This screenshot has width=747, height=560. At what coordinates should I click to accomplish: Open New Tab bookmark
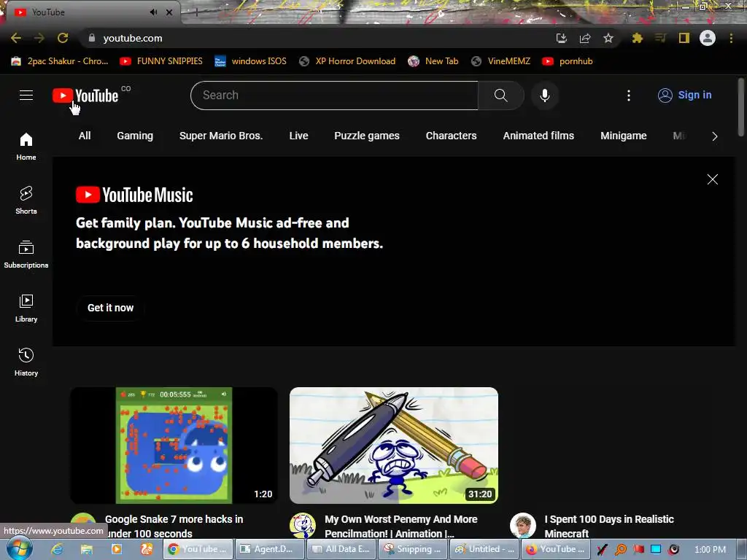[x=433, y=61]
